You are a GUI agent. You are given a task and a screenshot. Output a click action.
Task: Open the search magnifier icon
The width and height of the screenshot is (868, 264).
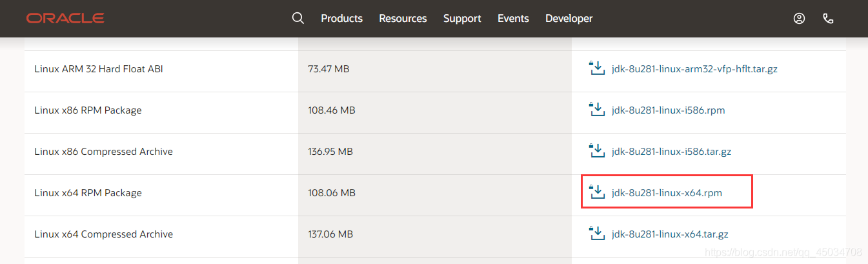[298, 18]
